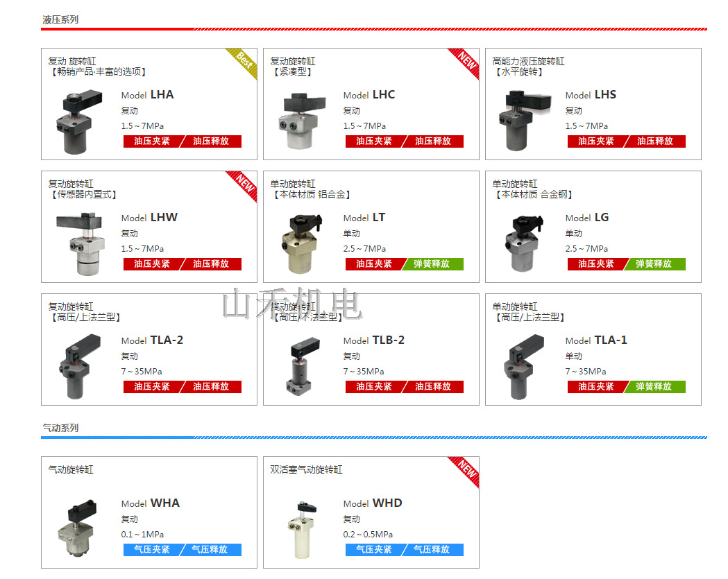Select the 气动系列 section heading
728x579 pixels.
(x=61, y=428)
